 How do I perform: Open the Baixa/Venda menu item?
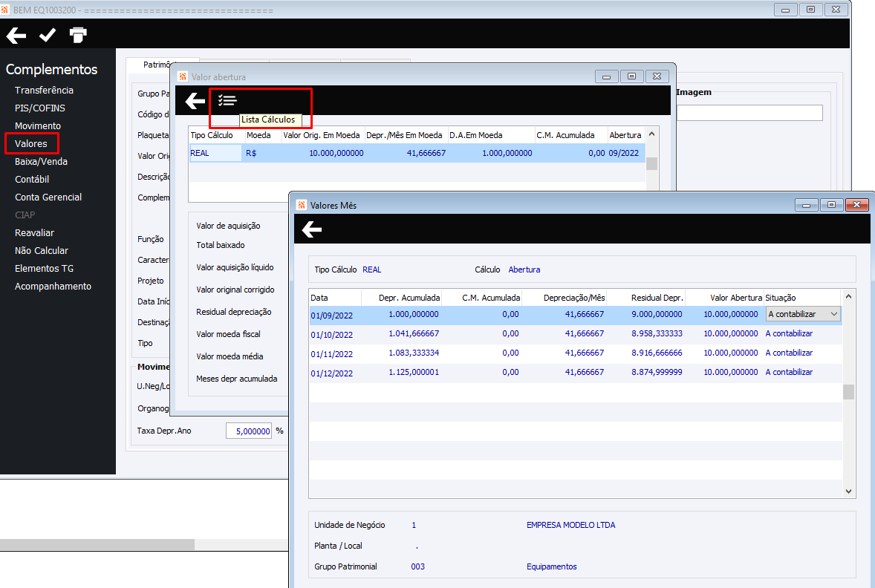(x=41, y=161)
